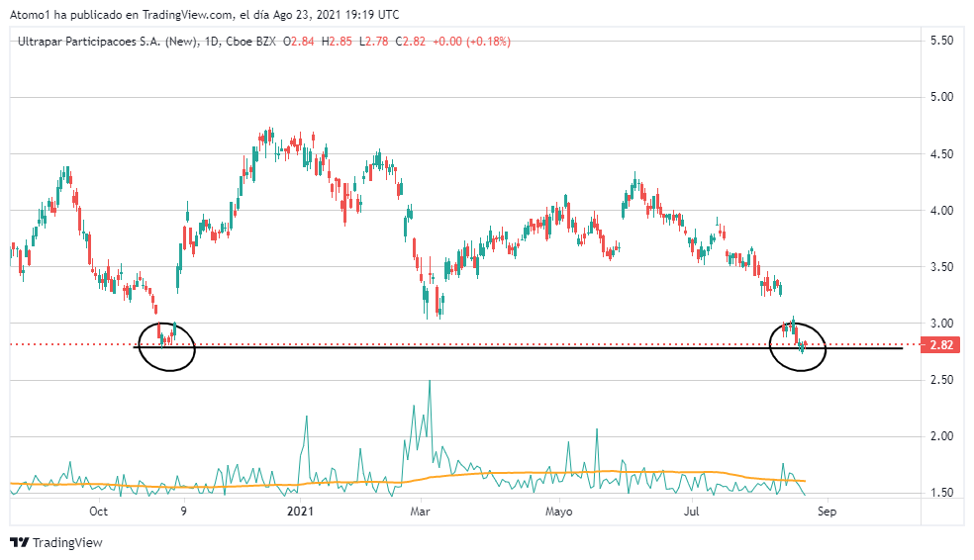974x560 pixels.
Task: Click the TradingView logo icon
Action: click(19, 542)
